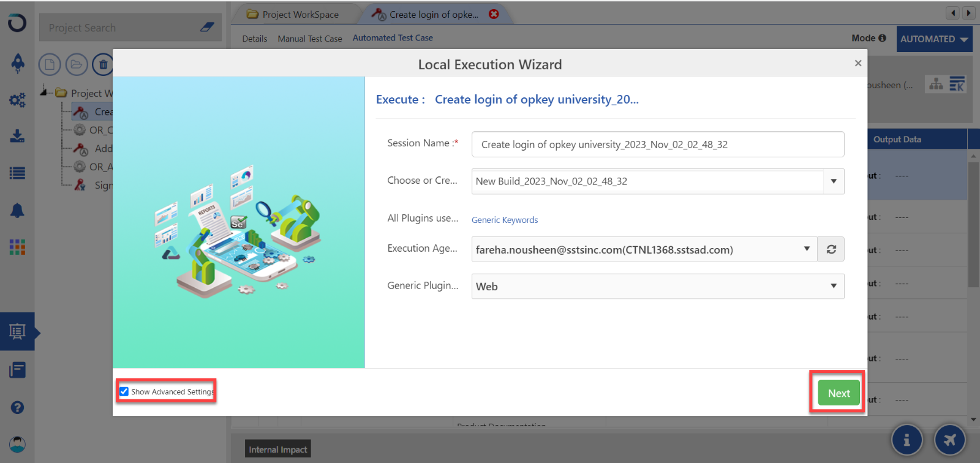980x463 pixels.
Task: Open the Execution Agent dropdown
Action: tap(807, 249)
